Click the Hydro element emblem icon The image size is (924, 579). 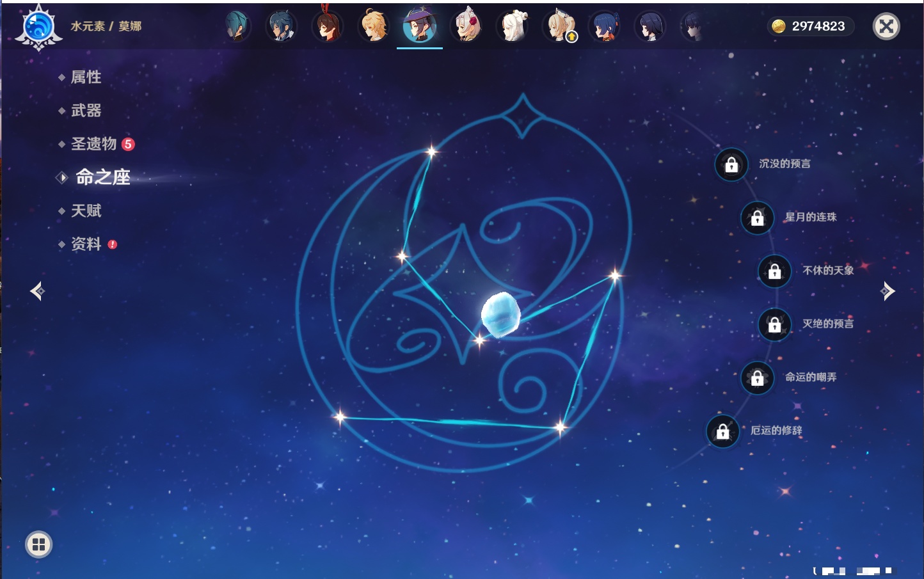click(38, 27)
